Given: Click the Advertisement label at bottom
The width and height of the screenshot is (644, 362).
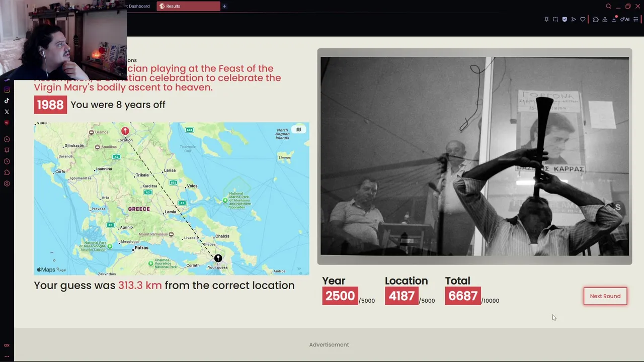Looking at the screenshot, I should [x=329, y=344].
